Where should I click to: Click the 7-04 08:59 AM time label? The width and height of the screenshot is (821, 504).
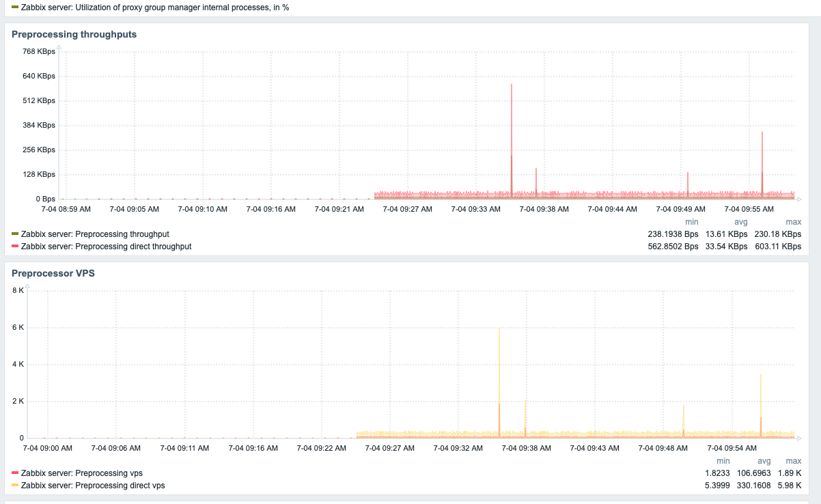66,210
